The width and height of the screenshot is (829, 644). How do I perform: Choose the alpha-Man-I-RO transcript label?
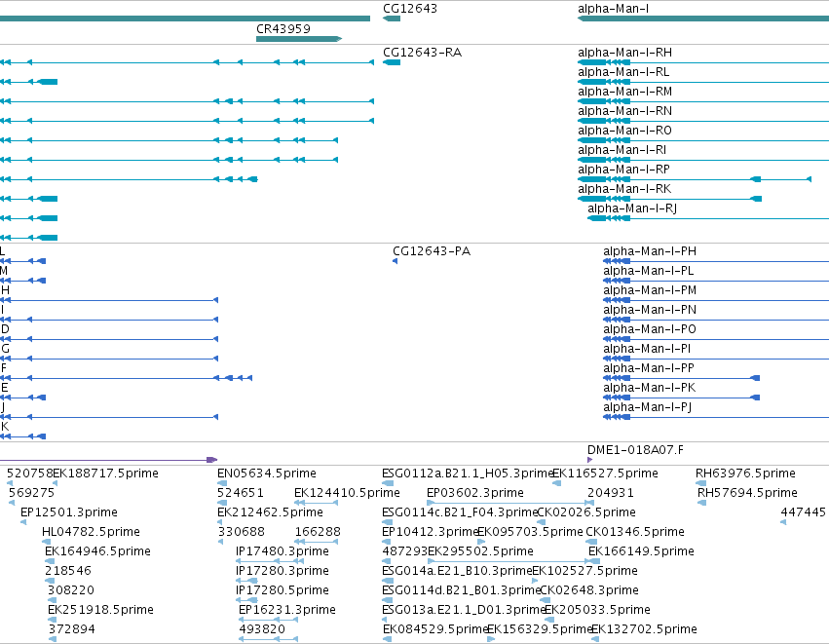point(625,131)
